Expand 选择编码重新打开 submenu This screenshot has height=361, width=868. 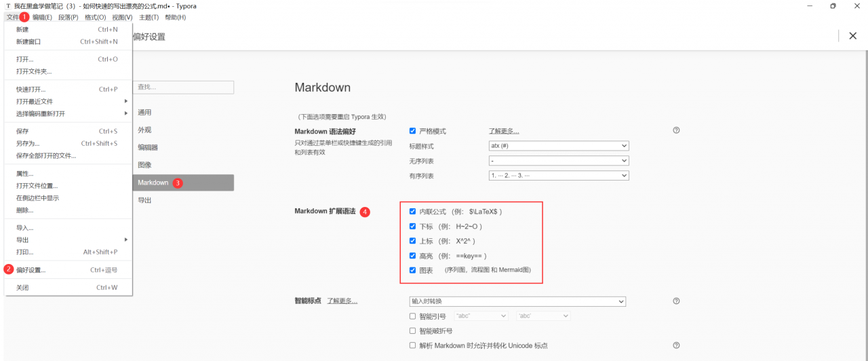click(x=68, y=114)
